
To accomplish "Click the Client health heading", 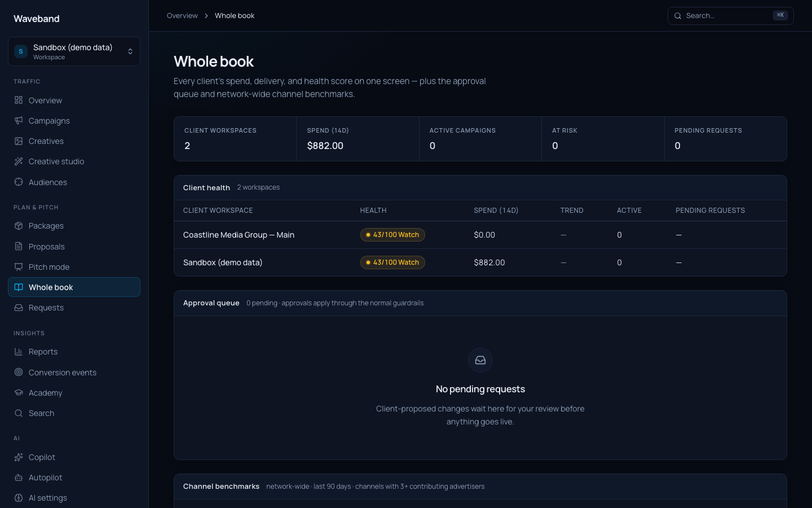I will [x=206, y=187].
